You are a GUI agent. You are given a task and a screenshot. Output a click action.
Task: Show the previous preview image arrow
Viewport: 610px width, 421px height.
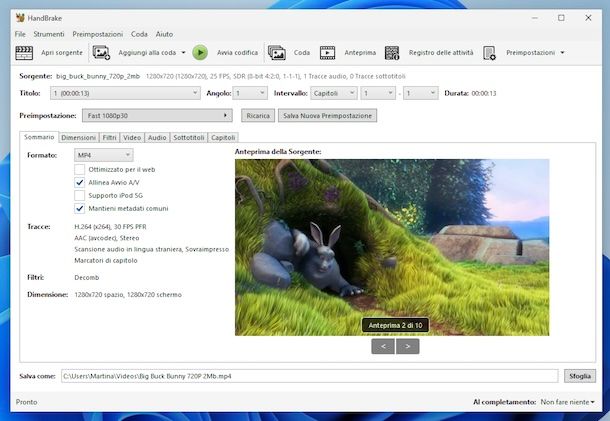coord(382,346)
